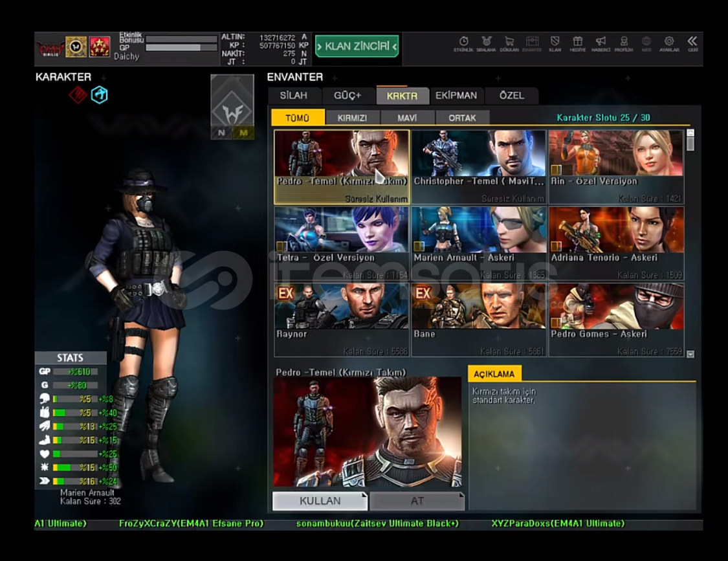
Task: Toggle the N mode button under emblem
Action: tap(221, 133)
